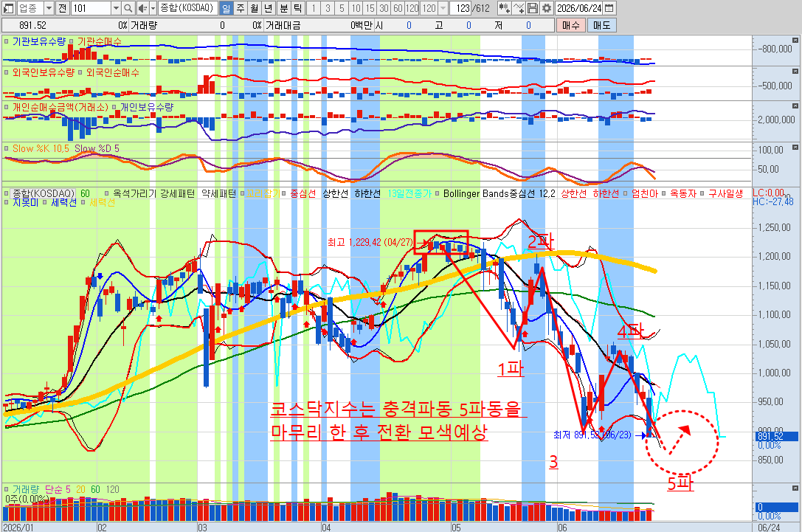802x532 pixels.
Task: Click the add indicator line icon
Action: coord(518,8)
